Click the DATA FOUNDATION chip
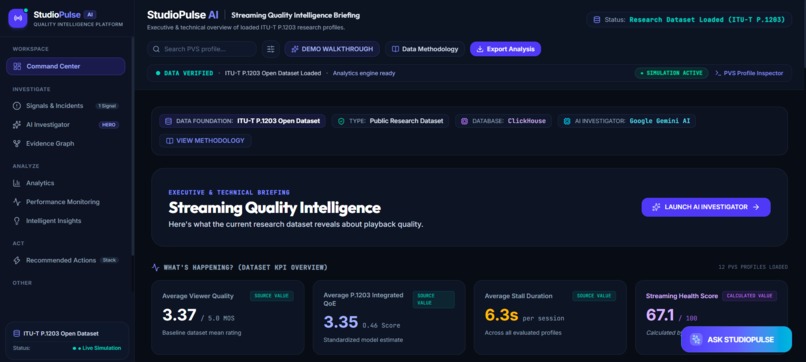The width and height of the screenshot is (806, 362). [x=242, y=121]
